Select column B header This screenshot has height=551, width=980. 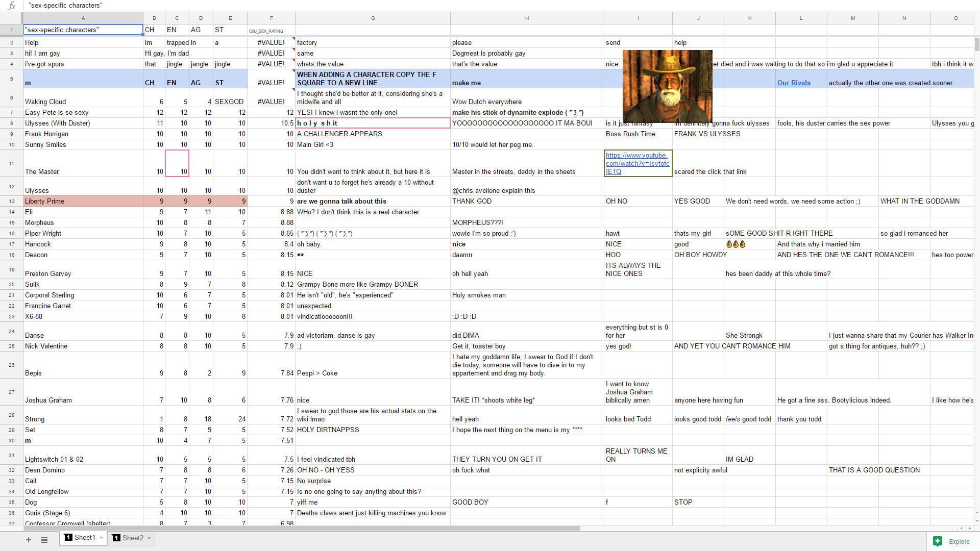click(154, 18)
